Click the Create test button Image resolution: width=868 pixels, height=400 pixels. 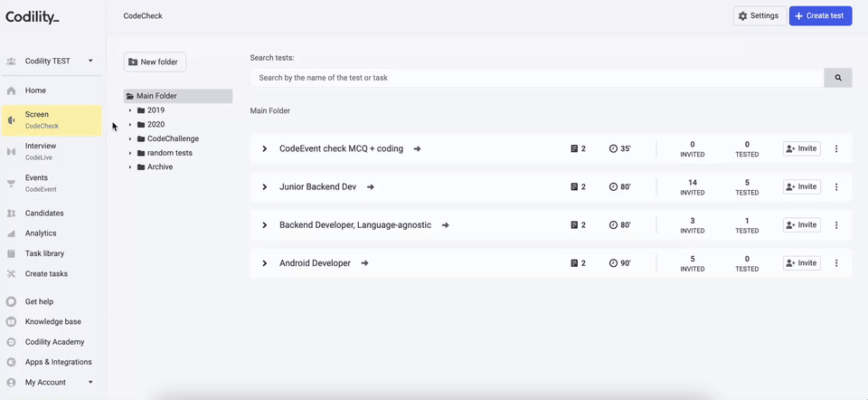coord(820,16)
